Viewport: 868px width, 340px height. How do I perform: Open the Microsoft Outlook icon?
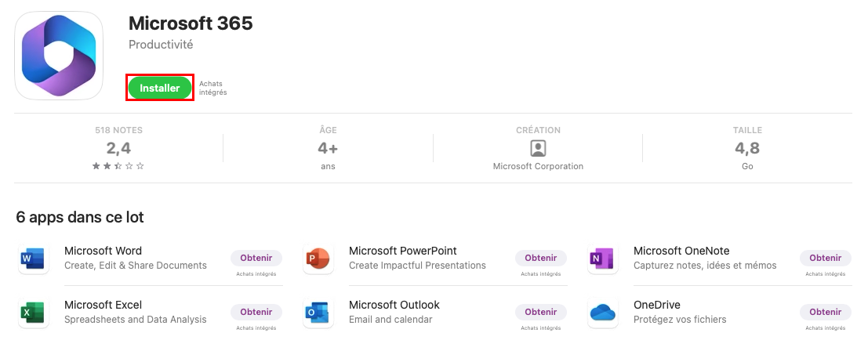(318, 313)
